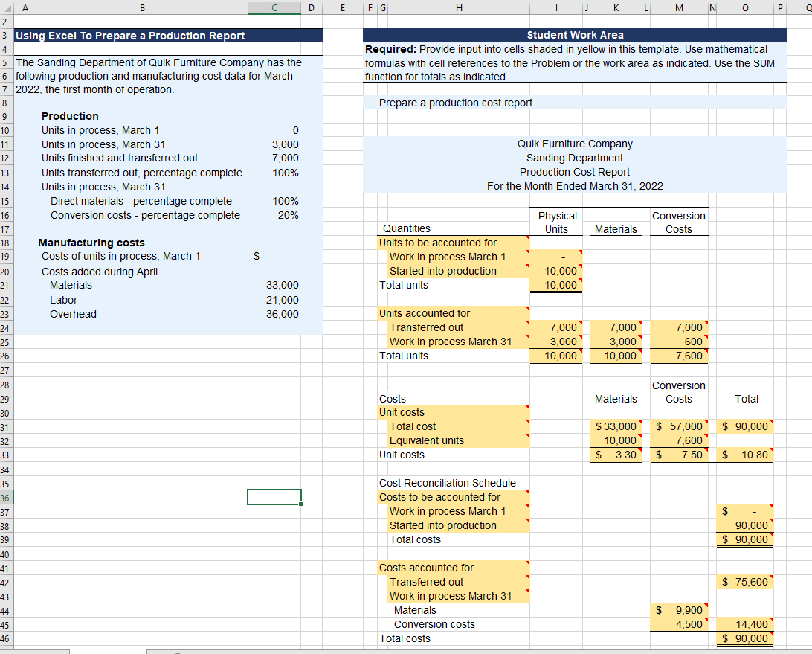Image resolution: width=812 pixels, height=654 pixels.
Task: Select the $ 3.30 materials unit cost
Action: [616, 455]
